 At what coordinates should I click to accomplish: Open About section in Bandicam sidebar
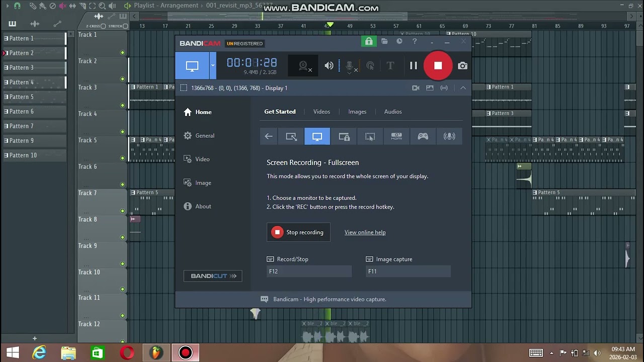198,207
